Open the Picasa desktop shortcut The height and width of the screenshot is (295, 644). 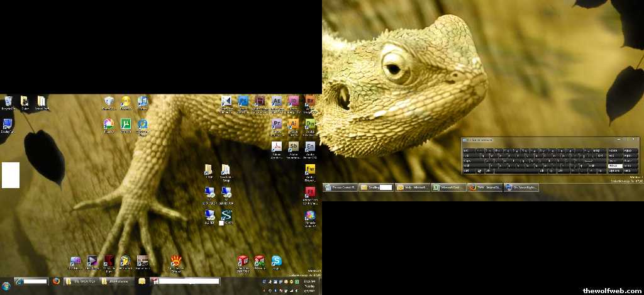[109, 124]
